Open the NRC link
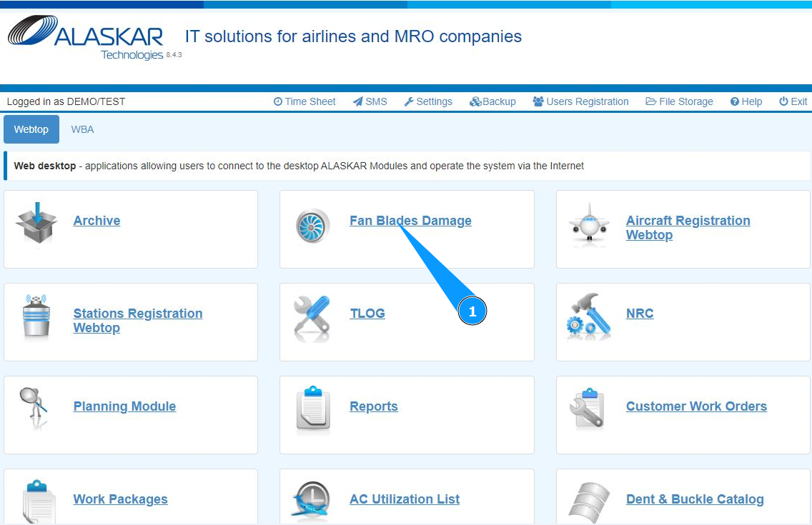Image resolution: width=812 pixels, height=525 pixels. [x=640, y=313]
